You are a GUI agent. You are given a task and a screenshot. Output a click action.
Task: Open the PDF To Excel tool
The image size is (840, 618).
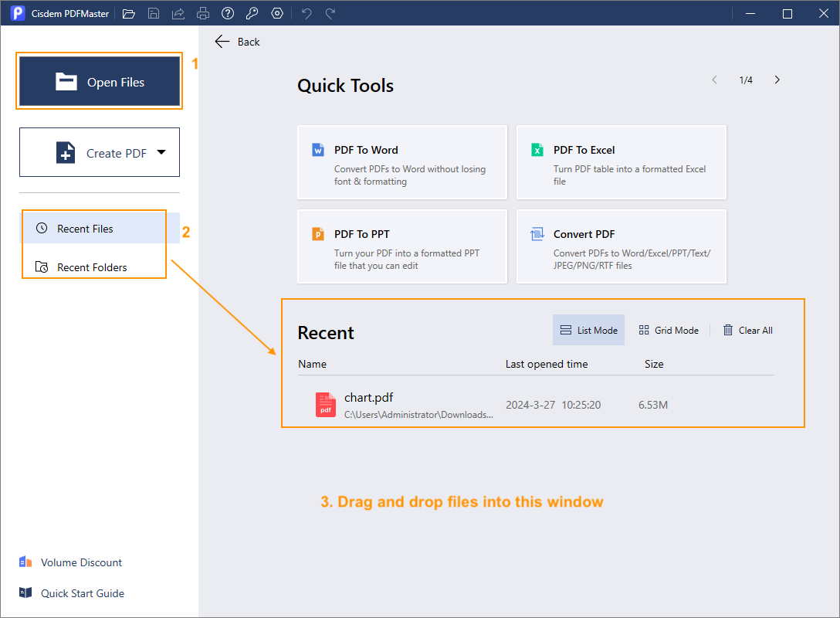coord(622,162)
